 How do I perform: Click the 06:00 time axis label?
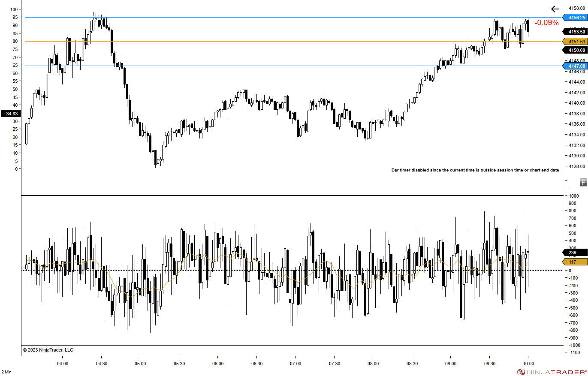click(218, 364)
